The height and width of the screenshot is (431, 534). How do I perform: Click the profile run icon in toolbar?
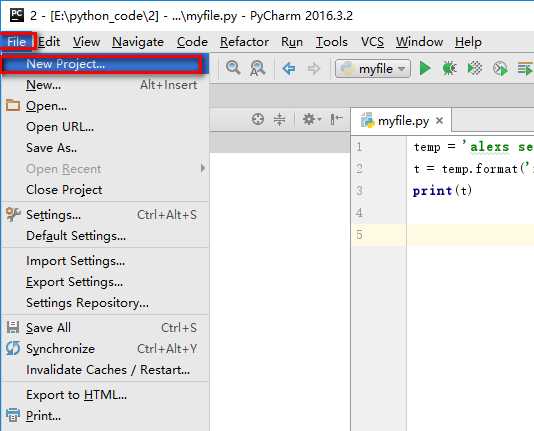[x=500, y=69]
